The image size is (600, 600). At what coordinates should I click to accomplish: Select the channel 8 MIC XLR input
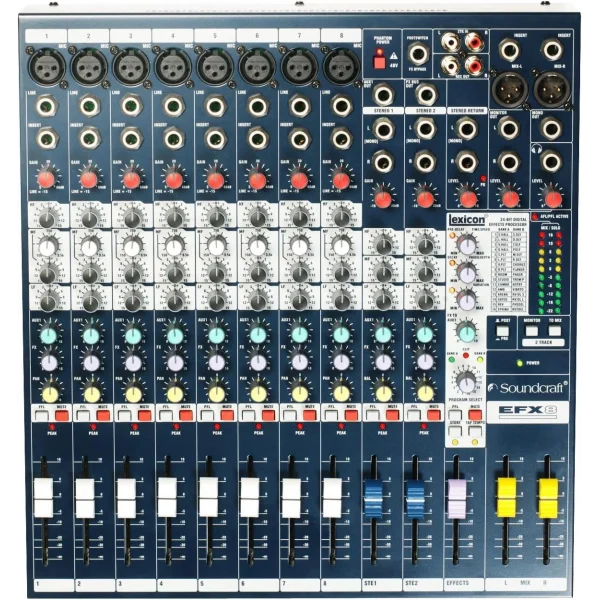pyautogui.click(x=341, y=67)
